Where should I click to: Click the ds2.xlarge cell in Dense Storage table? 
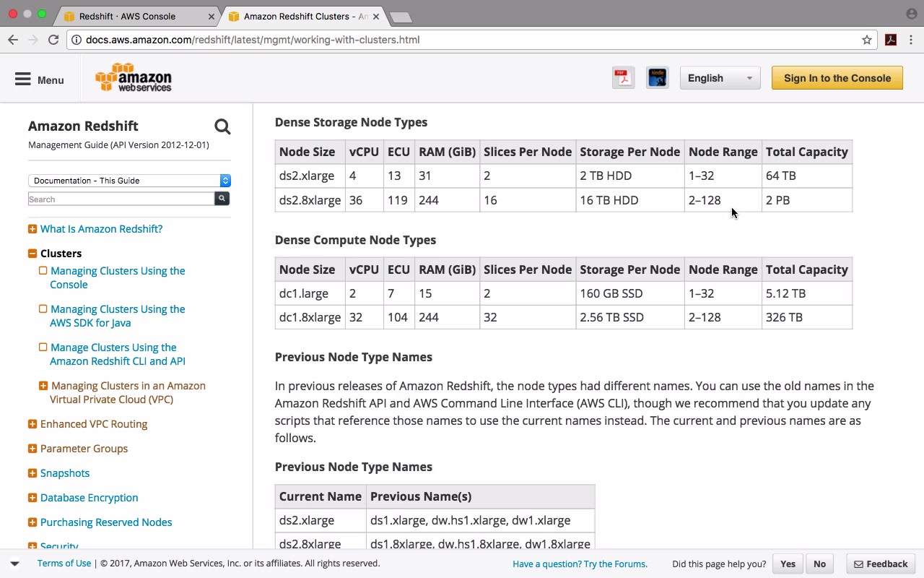[310, 176]
